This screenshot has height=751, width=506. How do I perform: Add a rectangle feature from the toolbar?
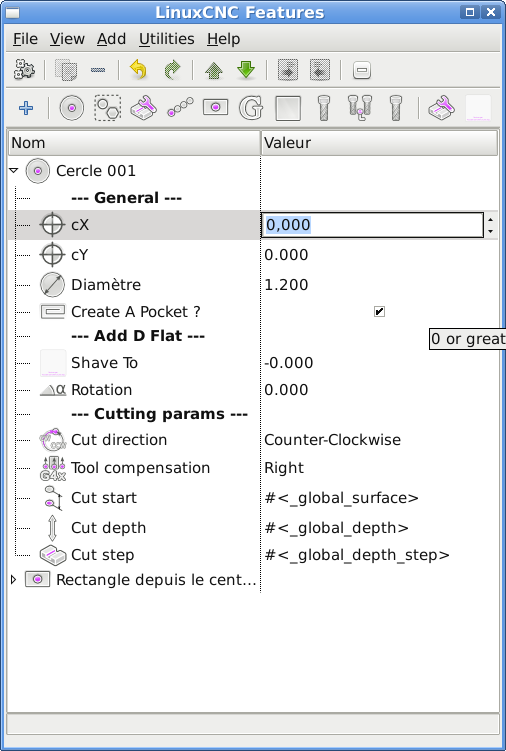tap(216, 107)
